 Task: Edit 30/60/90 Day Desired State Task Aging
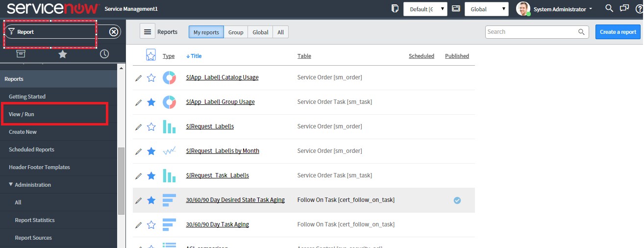tap(138, 200)
